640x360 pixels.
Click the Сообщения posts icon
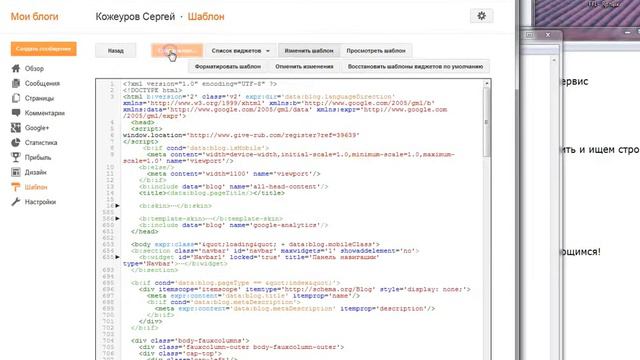pyautogui.click(x=16, y=83)
